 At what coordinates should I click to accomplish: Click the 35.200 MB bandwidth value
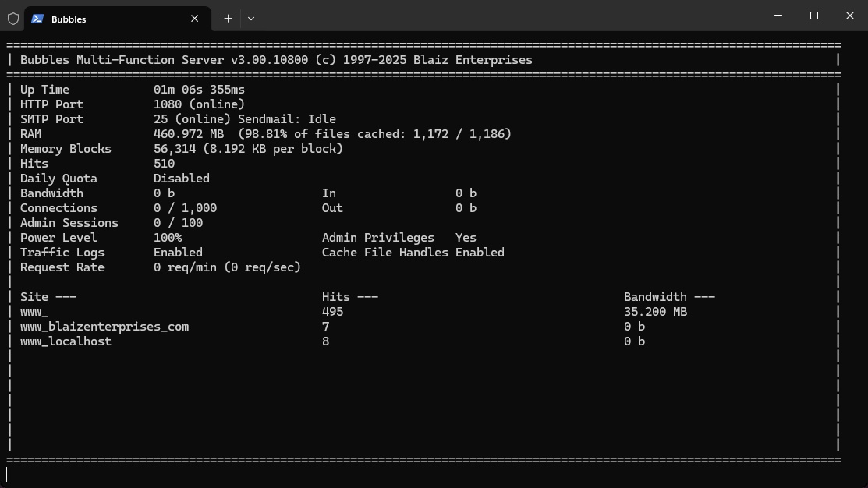coord(655,312)
